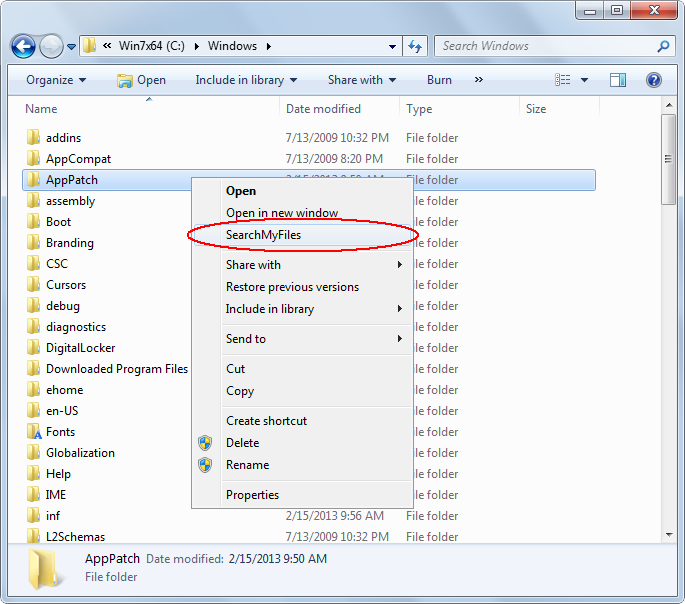Viewport: 685px width, 604px height.
Task: Click the magnifier search icon
Action: point(663,46)
